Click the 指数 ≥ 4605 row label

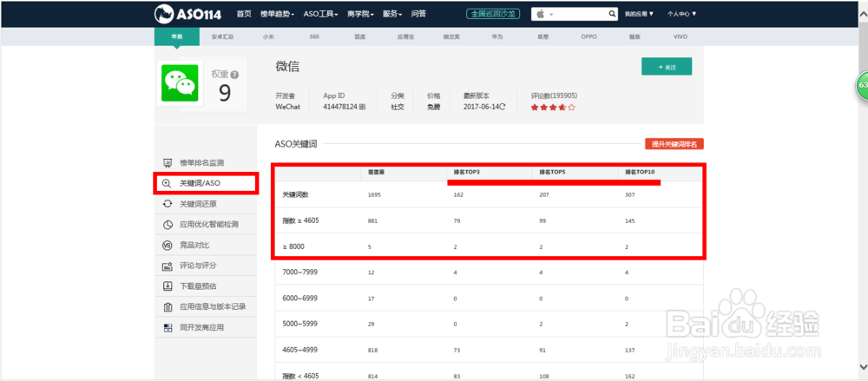click(300, 220)
